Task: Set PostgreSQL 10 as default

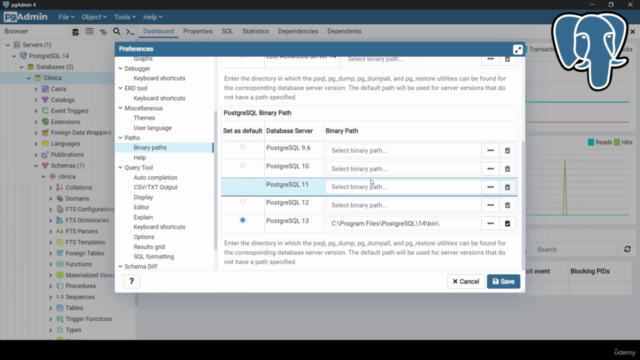Action: [242, 165]
